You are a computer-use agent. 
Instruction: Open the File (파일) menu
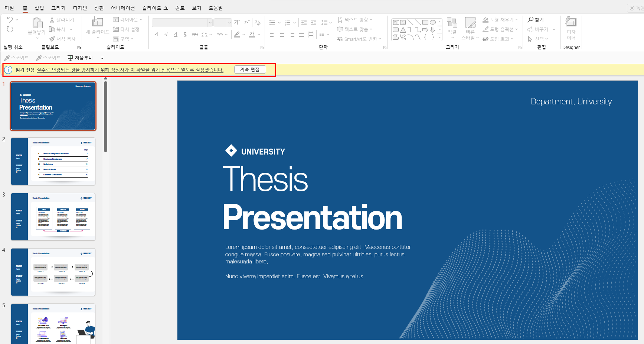pyautogui.click(x=9, y=8)
